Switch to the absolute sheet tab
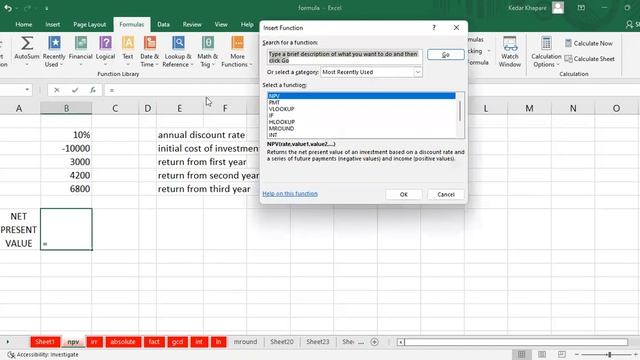Viewport: 640px width, 360px height. (123, 342)
